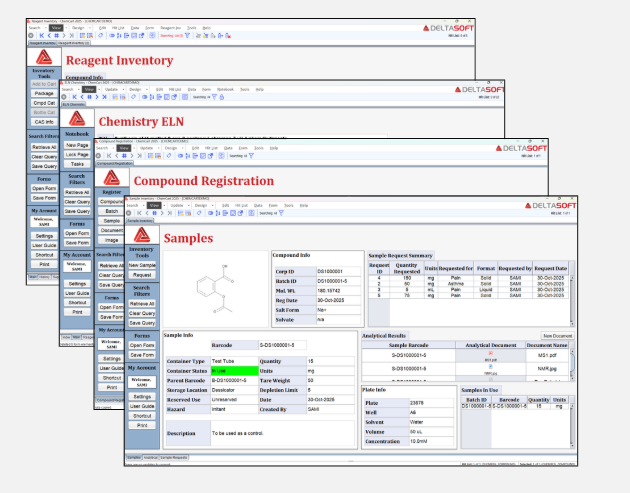The height and width of the screenshot is (493, 630).
Task: Click 'Asthma' row in Sample Request Summary
Action: click(468, 284)
